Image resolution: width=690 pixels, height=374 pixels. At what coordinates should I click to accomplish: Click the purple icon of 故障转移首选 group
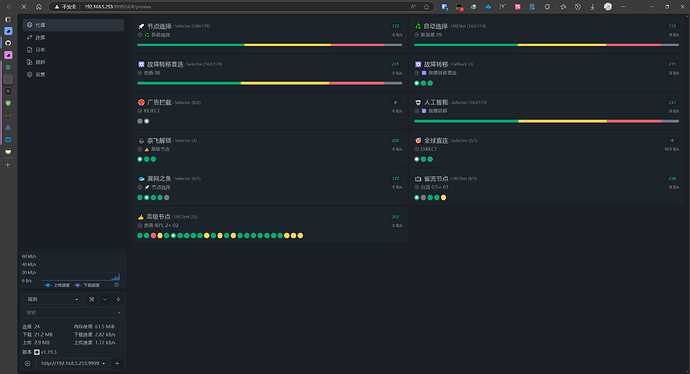click(x=141, y=64)
